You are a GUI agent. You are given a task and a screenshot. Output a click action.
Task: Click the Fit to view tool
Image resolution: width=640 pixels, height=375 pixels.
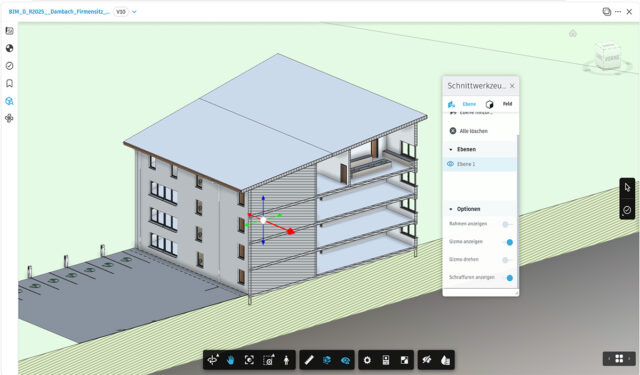pyautogui.click(x=249, y=359)
